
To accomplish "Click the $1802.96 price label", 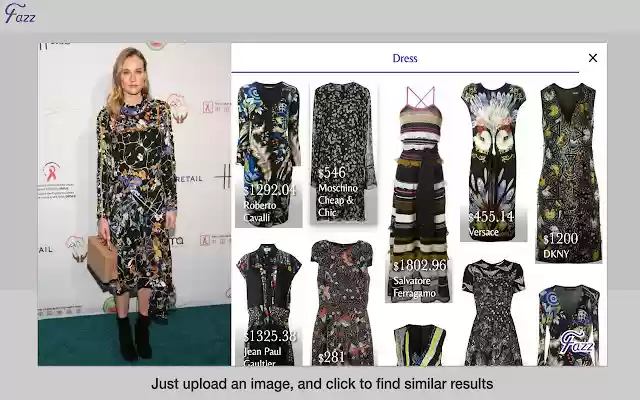I will pos(420,266).
